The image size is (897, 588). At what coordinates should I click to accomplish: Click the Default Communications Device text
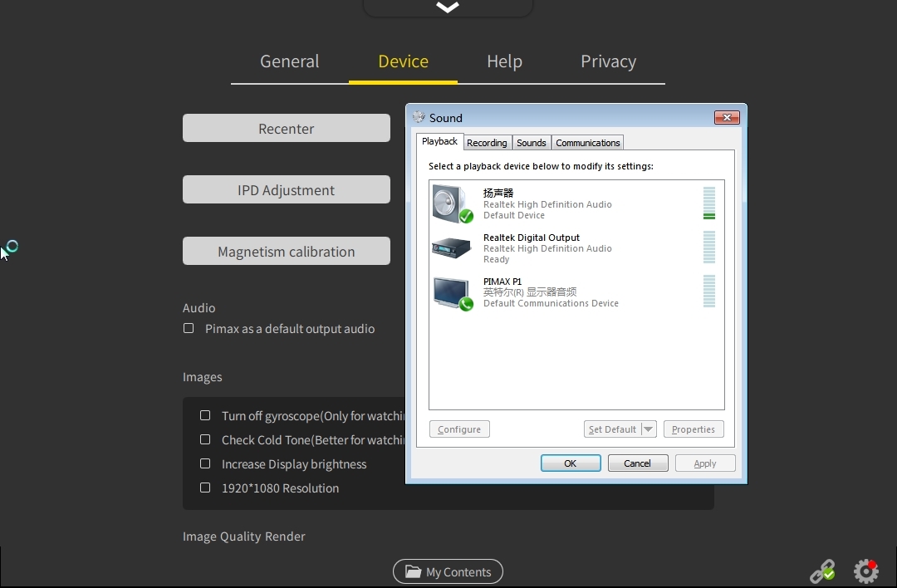tap(551, 303)
